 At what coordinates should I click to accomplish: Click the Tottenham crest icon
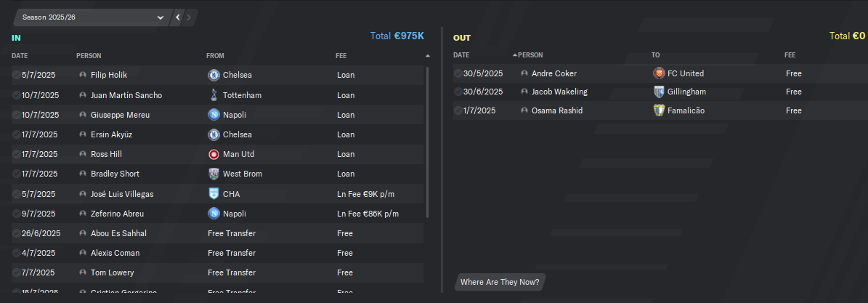click(214, 94)
